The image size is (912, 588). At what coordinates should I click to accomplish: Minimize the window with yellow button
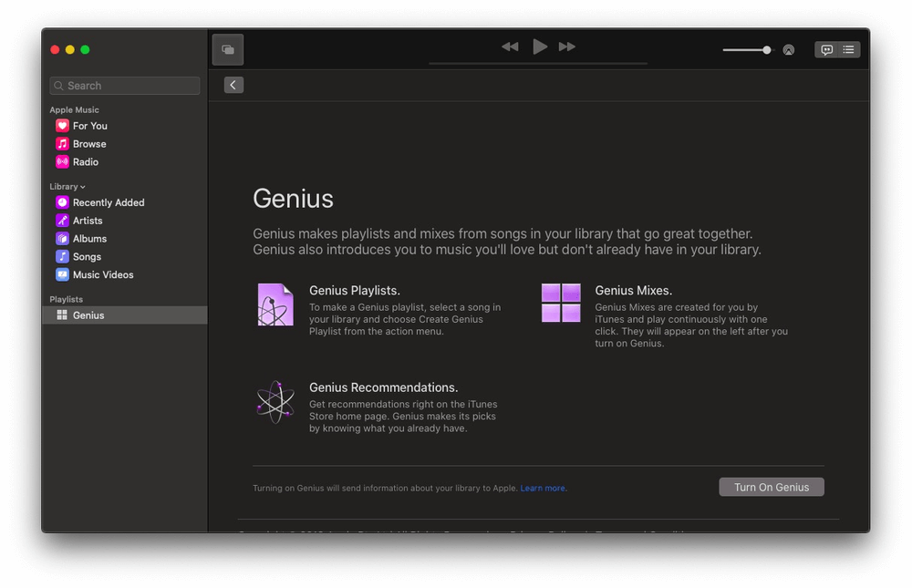coord(70,50)
